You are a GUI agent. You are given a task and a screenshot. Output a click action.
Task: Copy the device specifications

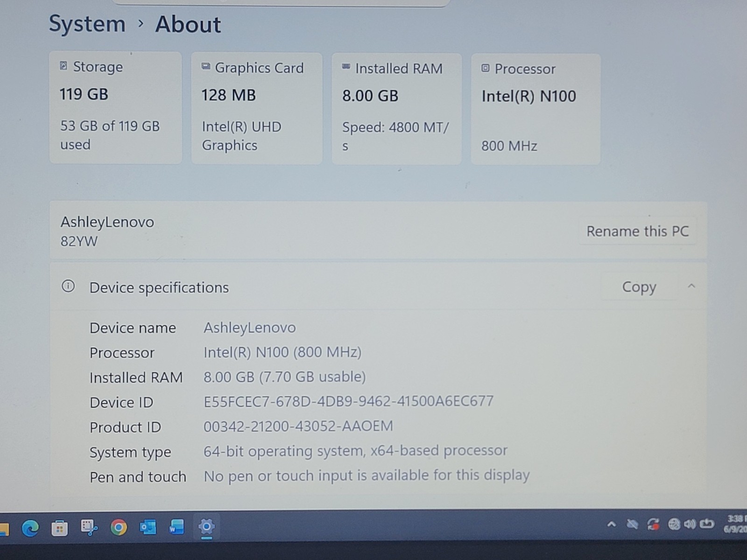pyautogui.click(x=639, y=287)
